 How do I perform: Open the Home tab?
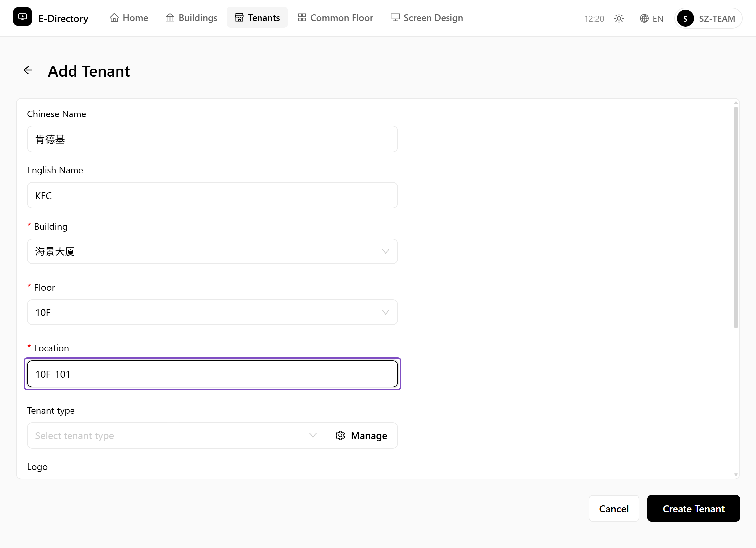click(129, 18)
